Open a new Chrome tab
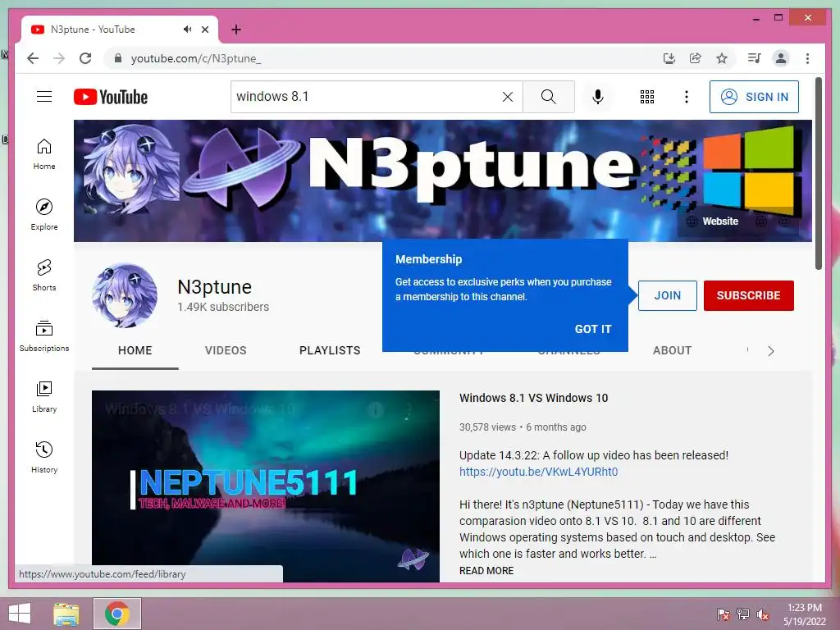 (236, 30)
